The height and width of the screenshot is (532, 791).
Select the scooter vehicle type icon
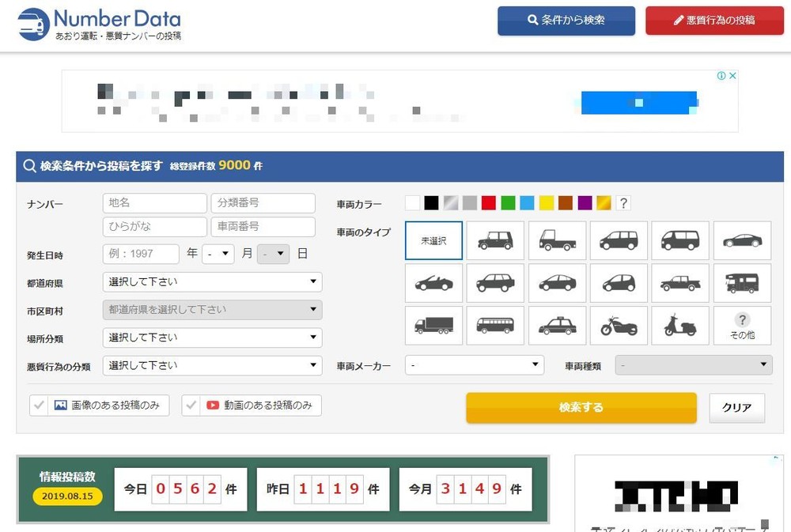680,326
